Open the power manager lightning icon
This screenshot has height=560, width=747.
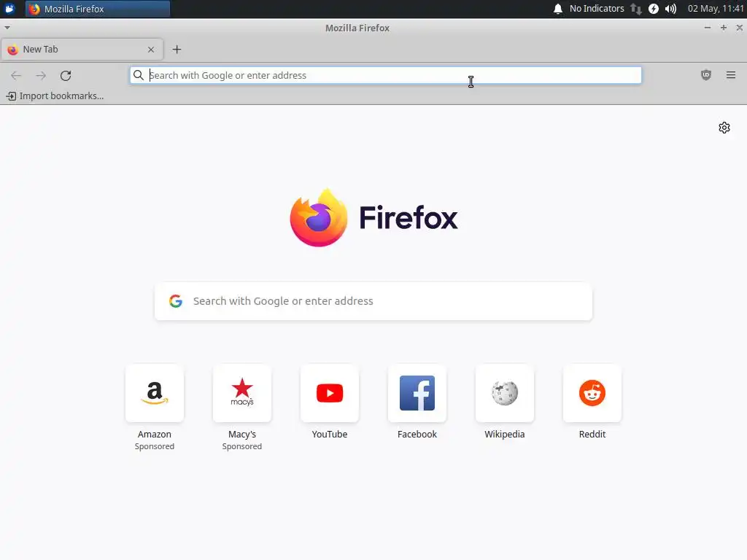point(654,9)
